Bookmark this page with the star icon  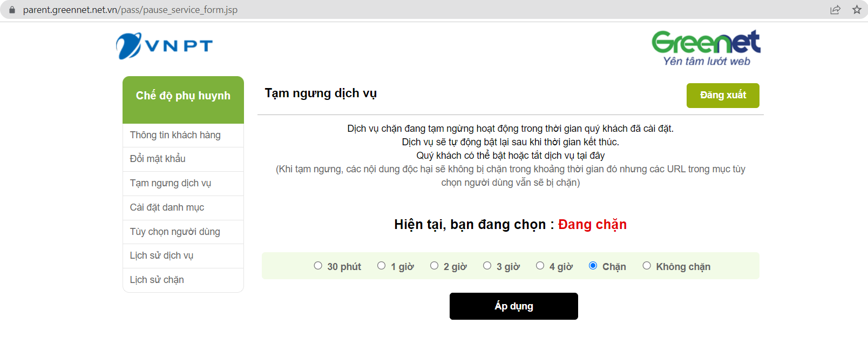tap(857, 10)
